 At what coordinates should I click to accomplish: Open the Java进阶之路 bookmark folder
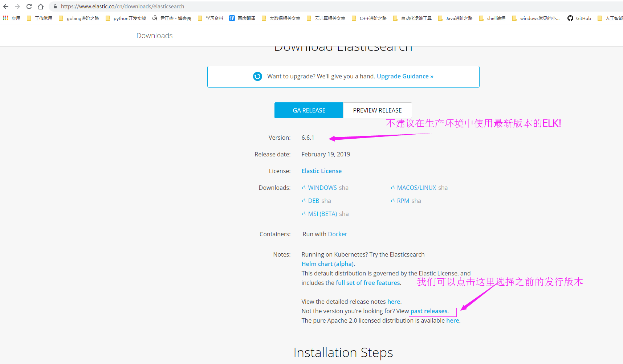click(x=455, y=18)
